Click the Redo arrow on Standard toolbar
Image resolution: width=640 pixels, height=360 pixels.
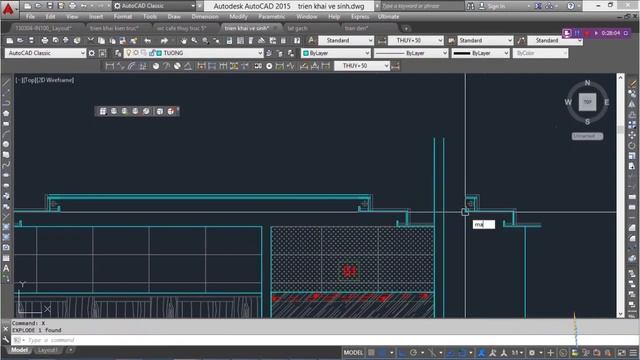click(x=164, y=40)
